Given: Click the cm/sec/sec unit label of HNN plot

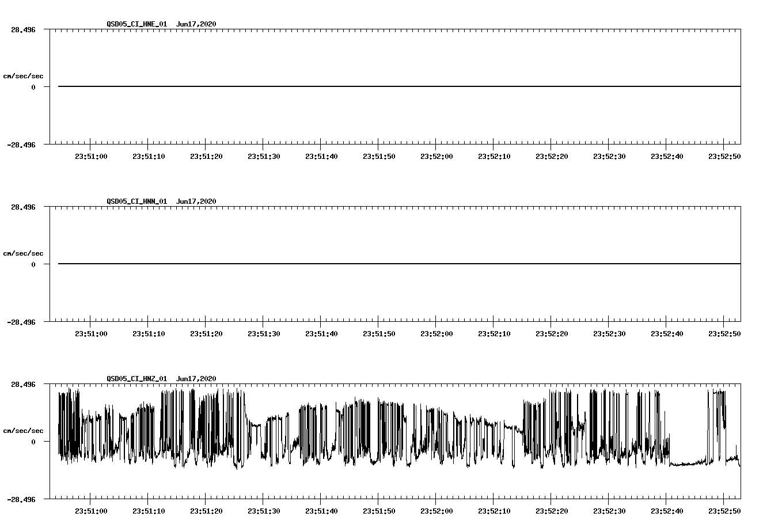Looking at the screenshot, I should (23, 253).
